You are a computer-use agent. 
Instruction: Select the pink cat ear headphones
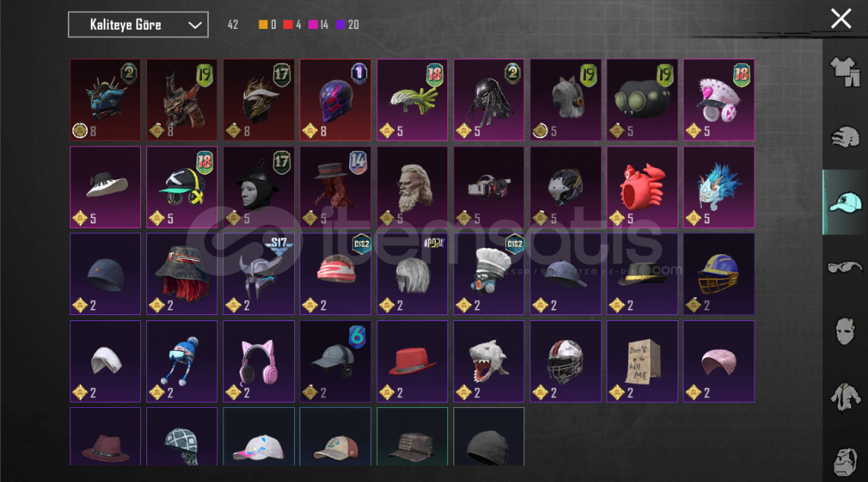click(x=258, y=361)
